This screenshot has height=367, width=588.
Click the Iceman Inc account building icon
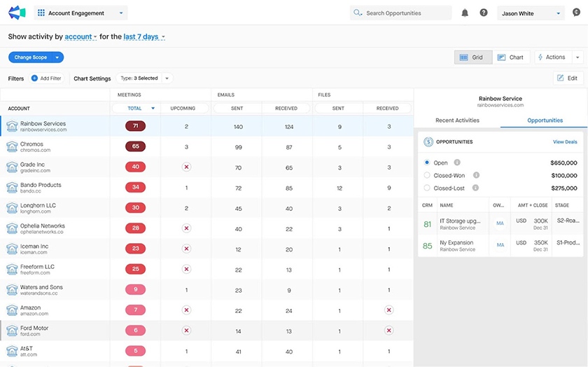click(x=12, y=249)
